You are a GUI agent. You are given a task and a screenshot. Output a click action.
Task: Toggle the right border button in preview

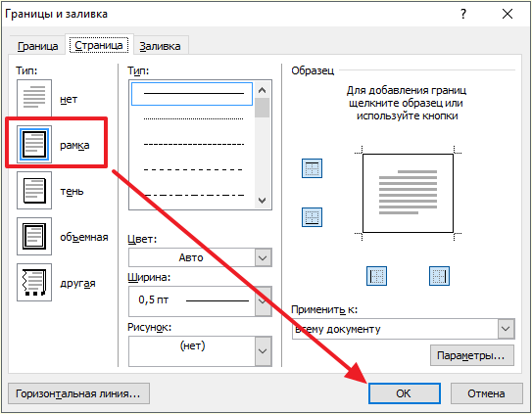439,276
